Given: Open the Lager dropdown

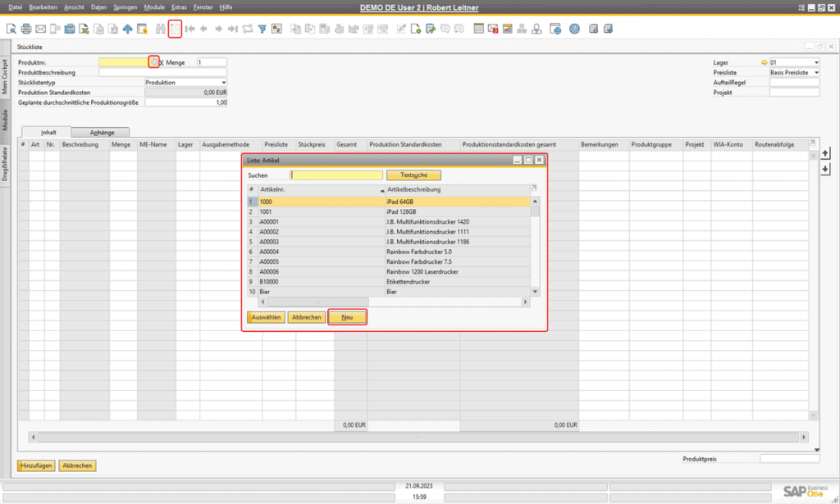Looking at the screenshot, I should coord(816,62).
